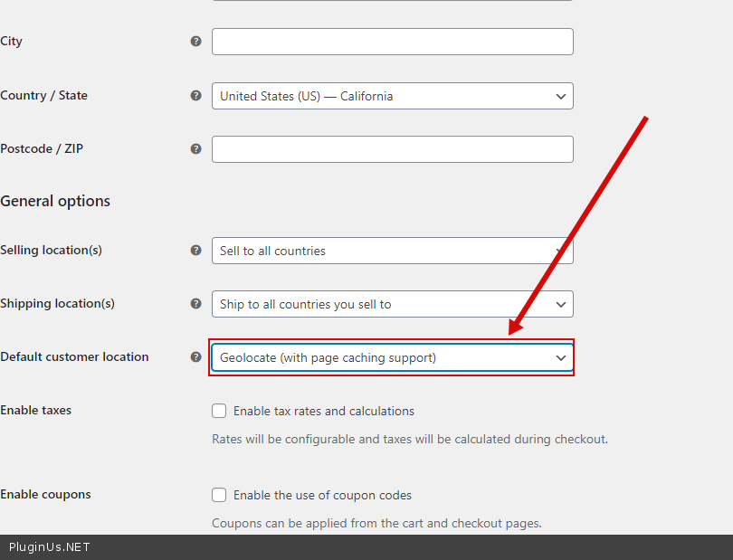Viewport: 733px width, 560px height.
Task: Click the help icon beside City
Action: [195, 42]
